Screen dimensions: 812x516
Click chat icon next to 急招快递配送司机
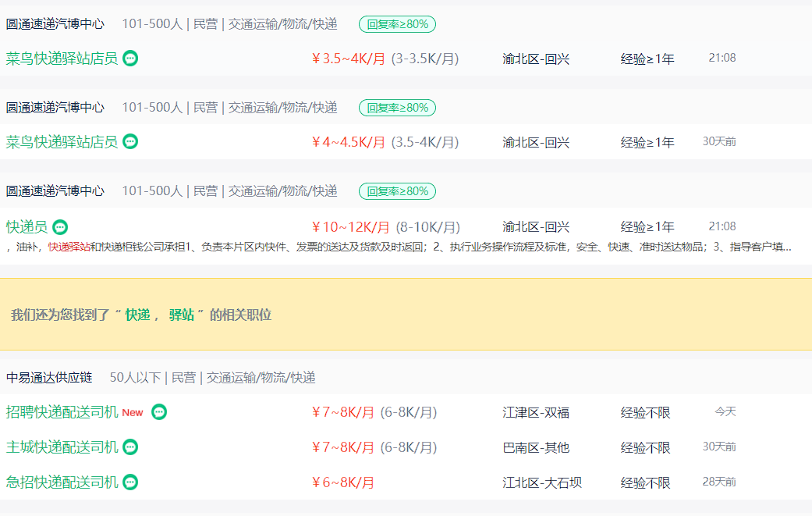coord(130,482)
